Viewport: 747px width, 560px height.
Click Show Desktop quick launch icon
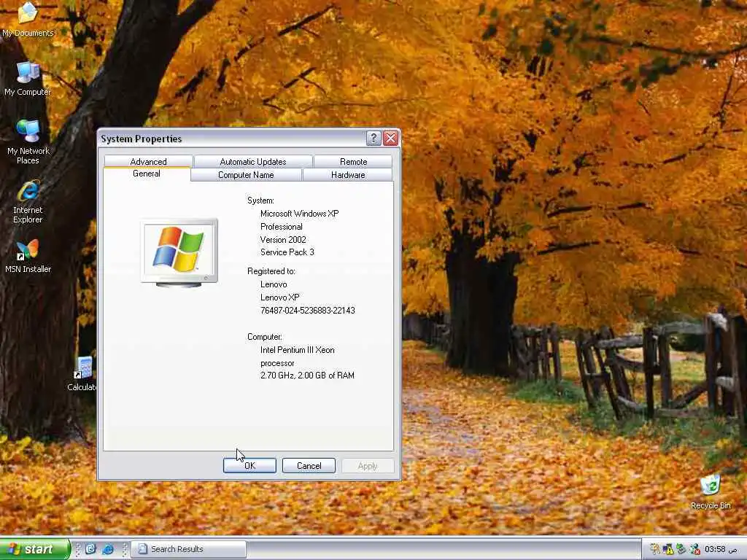coord(90,549)
